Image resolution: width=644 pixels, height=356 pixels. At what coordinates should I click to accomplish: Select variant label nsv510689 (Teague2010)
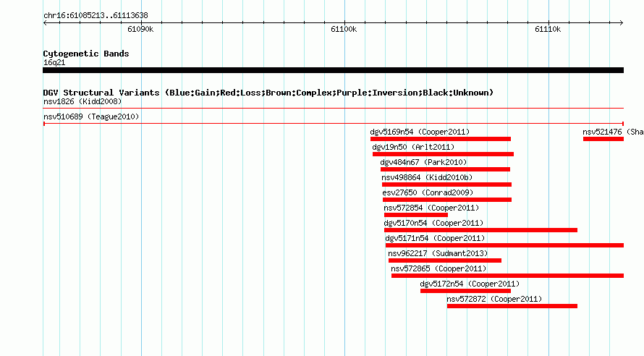[91, 116]
